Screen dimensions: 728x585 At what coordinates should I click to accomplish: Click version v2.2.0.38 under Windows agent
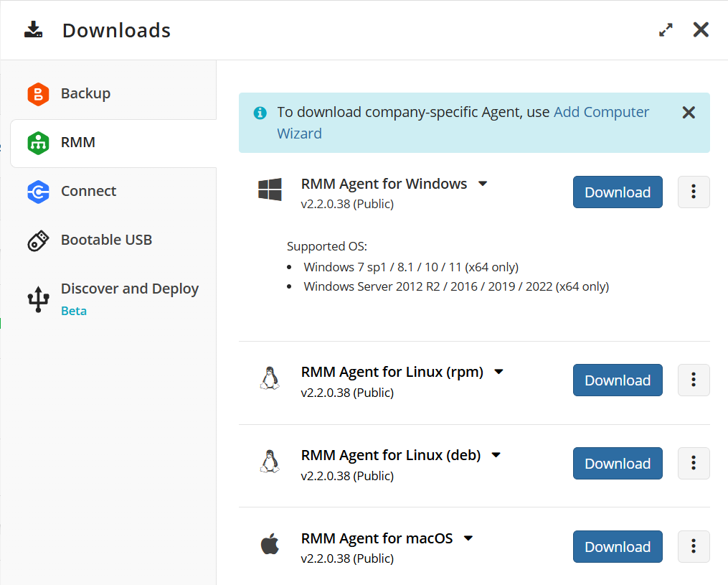[x=347, y=204]
